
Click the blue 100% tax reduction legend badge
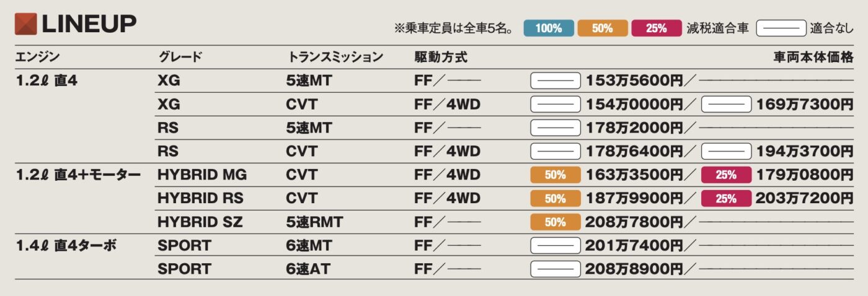549,28
